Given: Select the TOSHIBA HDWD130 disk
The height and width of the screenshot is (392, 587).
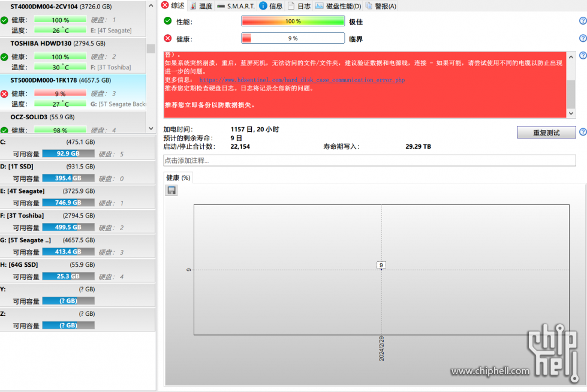Looking at the screenshot, I should point(73,55).
